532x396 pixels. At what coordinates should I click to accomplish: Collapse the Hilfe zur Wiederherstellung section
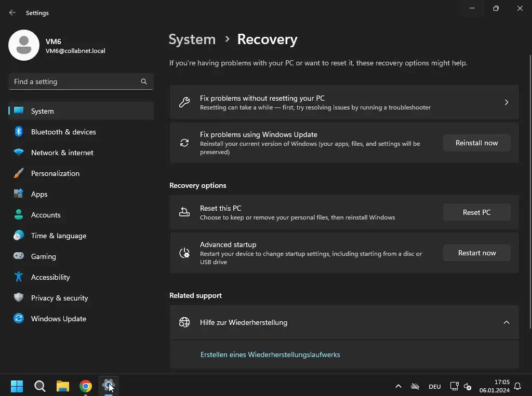pos(506,322)
